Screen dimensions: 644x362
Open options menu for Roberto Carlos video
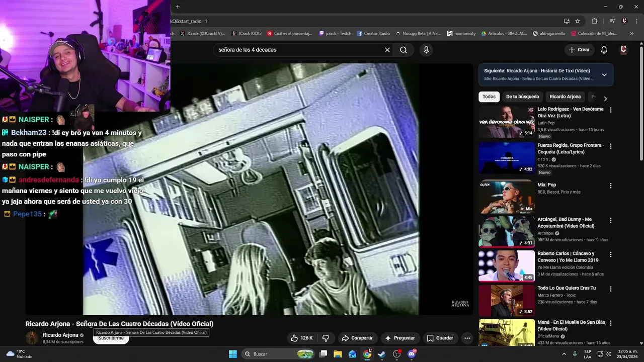click(611, 254)
